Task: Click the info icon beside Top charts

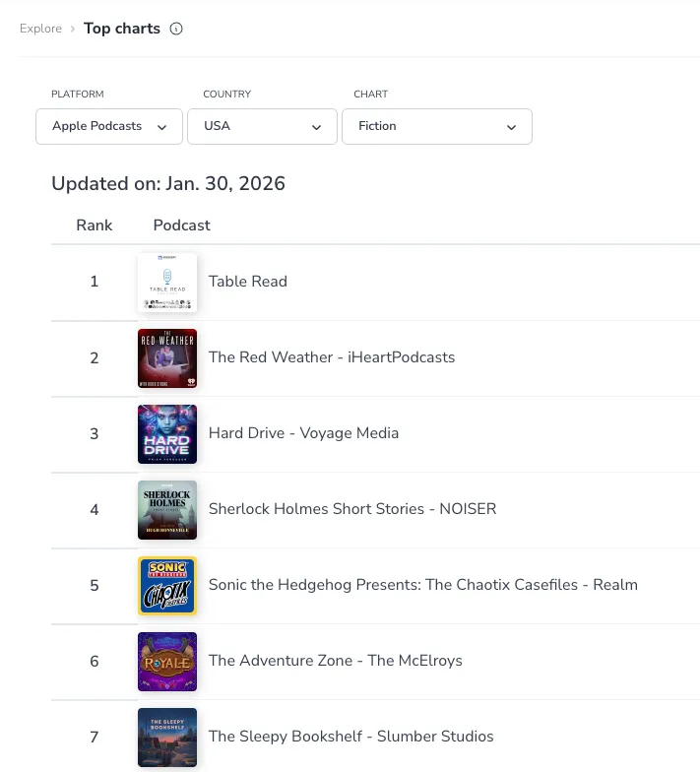Action: click(176, 29)
